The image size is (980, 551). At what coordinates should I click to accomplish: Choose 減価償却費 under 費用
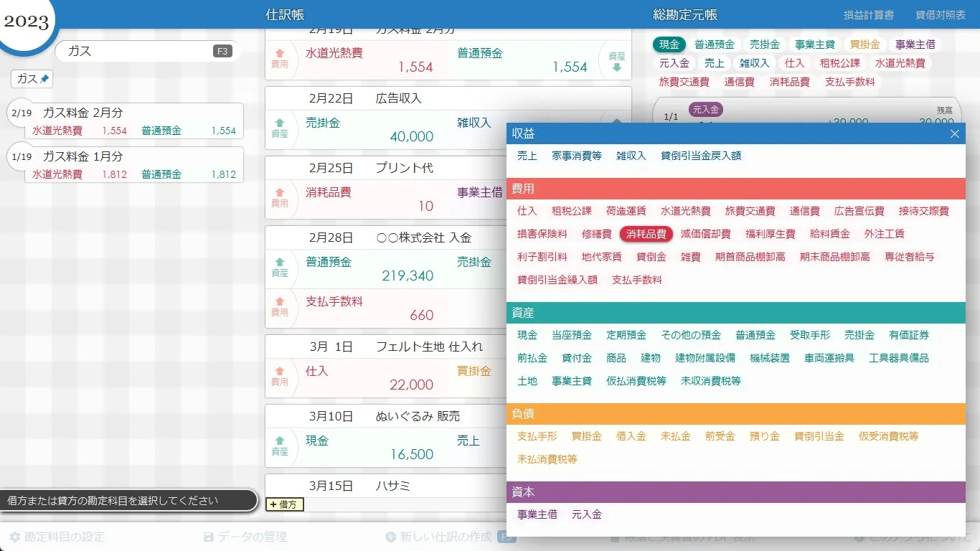click(x=706, y=234)
